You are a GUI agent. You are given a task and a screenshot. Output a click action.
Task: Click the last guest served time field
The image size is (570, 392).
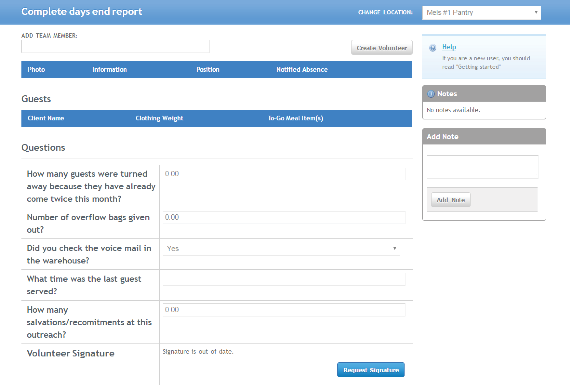(x=284, y=279)
